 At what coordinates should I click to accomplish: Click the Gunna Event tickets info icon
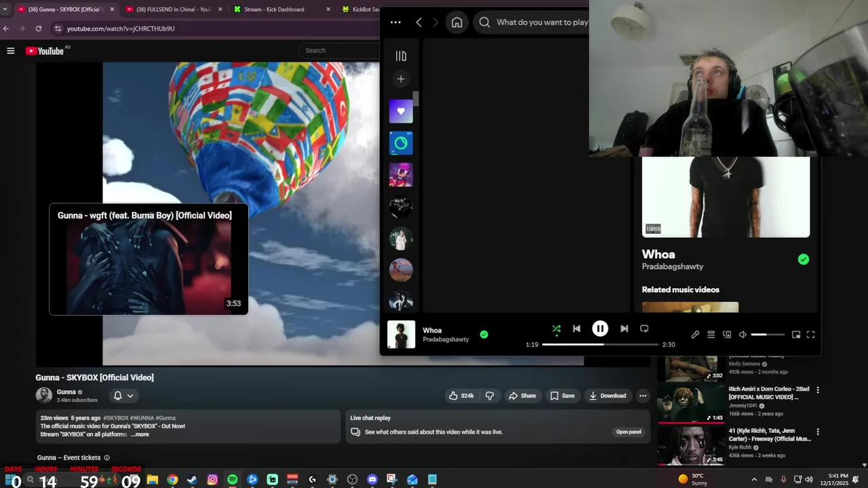(x=106, y=457)
